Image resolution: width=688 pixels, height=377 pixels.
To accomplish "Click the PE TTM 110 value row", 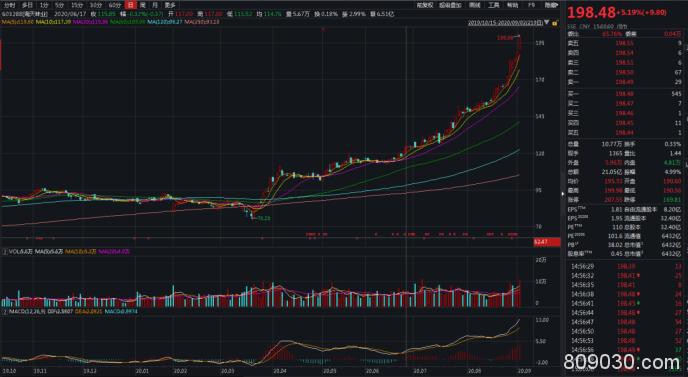I will [x=595, y=227].
